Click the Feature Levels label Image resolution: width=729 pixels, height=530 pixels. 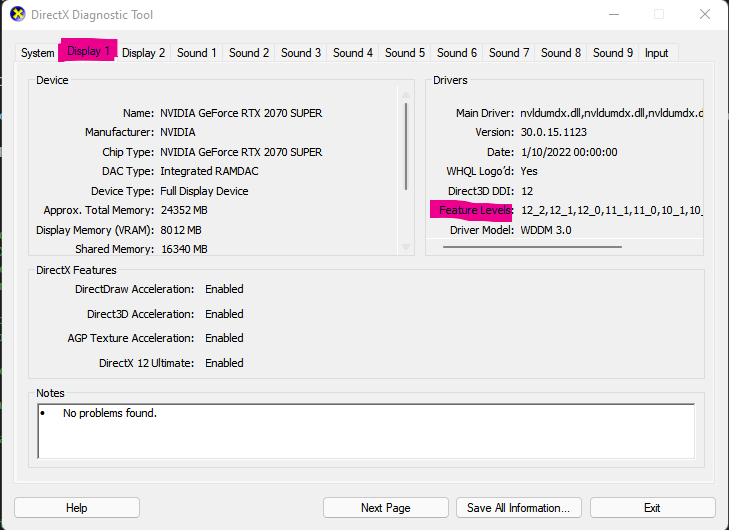pos(475,211)
